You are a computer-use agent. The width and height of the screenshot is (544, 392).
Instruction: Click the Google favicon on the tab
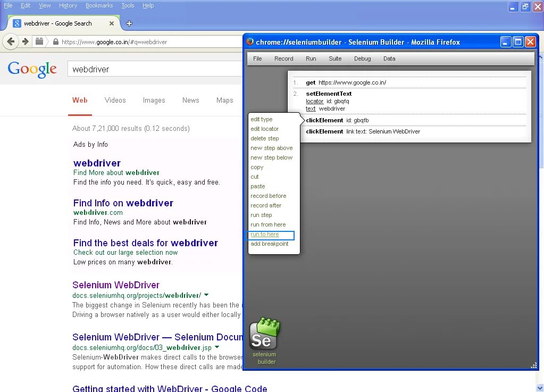pyautogui.click(x=16, y=23)
